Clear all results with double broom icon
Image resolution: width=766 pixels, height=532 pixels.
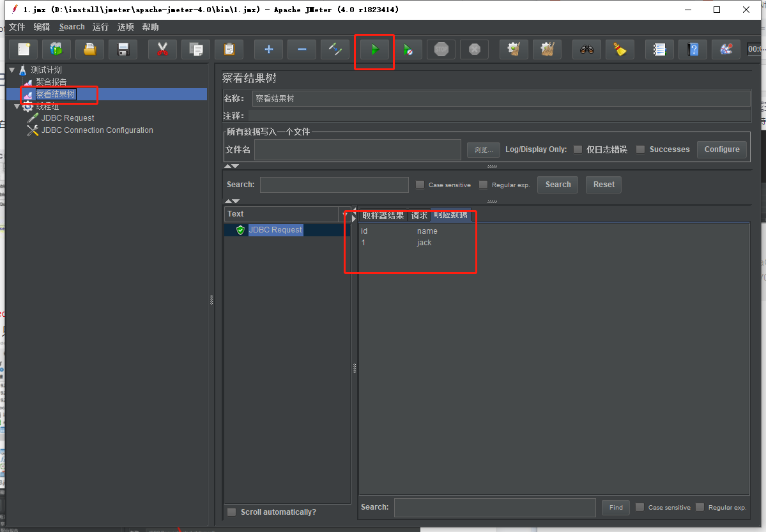coord(547,49)
